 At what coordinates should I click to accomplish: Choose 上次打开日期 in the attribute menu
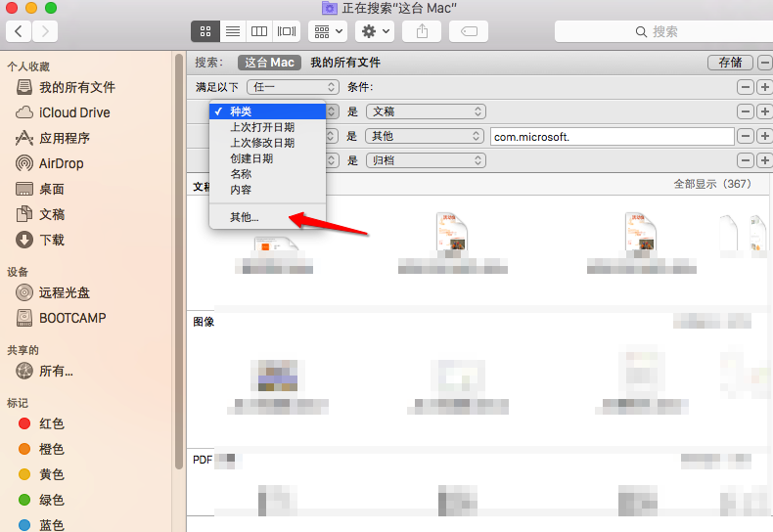tap(267, 127)
